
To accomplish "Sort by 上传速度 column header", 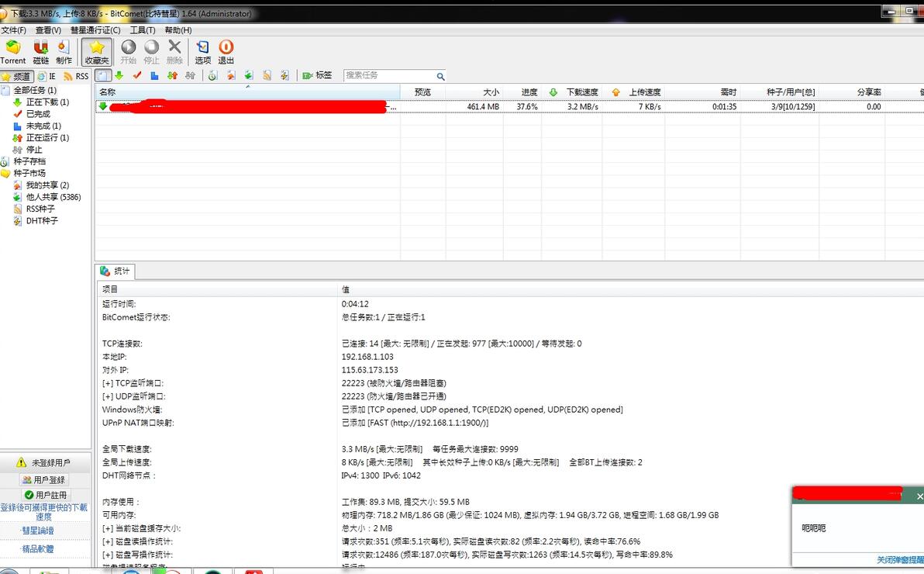I will tap(633, 92).
